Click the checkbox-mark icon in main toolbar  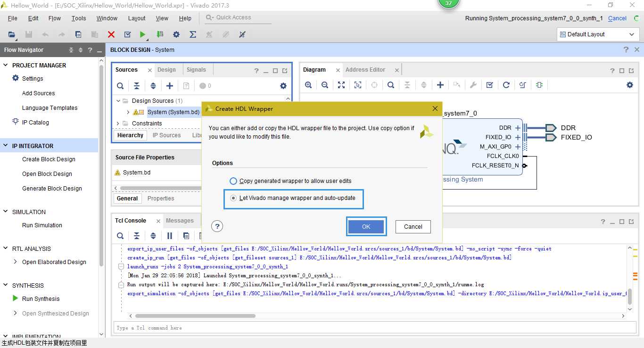pos(127,34)
